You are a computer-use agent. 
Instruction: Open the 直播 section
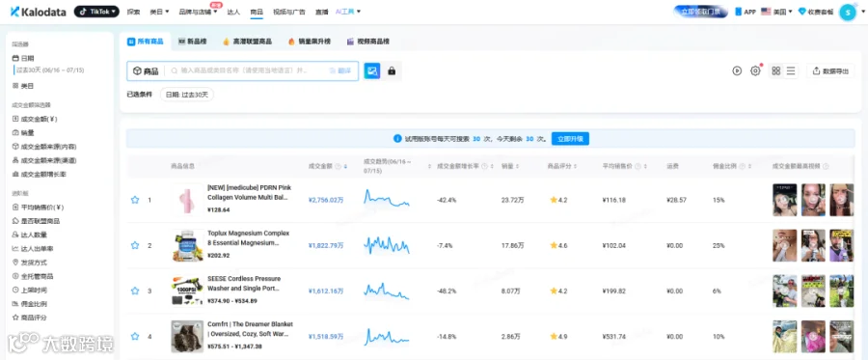click(x=321, y=12)
